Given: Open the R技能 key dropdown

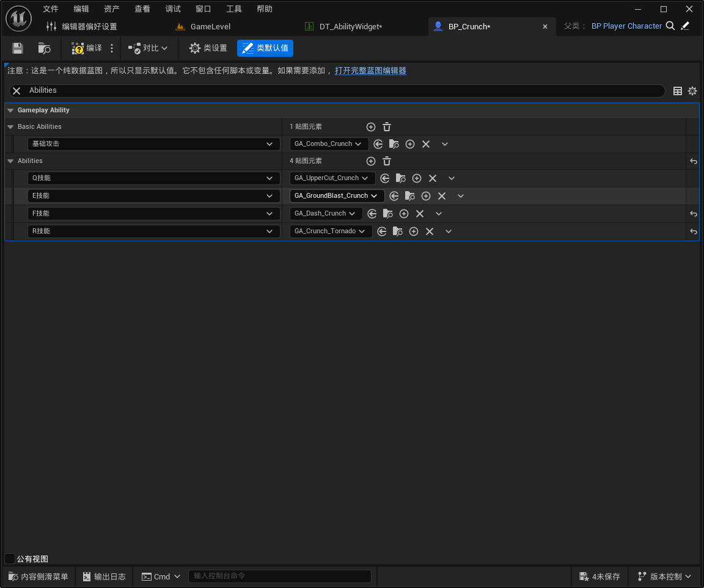Looking at the screenshot, I should 153,231.
